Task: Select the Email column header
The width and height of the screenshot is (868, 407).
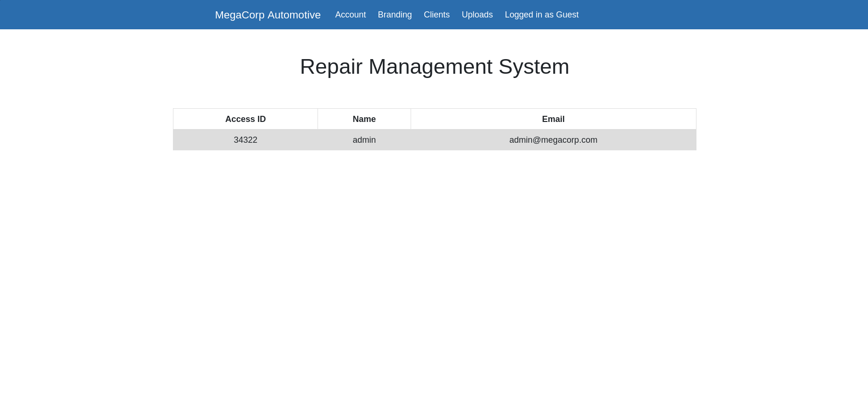Action: click(x=553, y=119)
